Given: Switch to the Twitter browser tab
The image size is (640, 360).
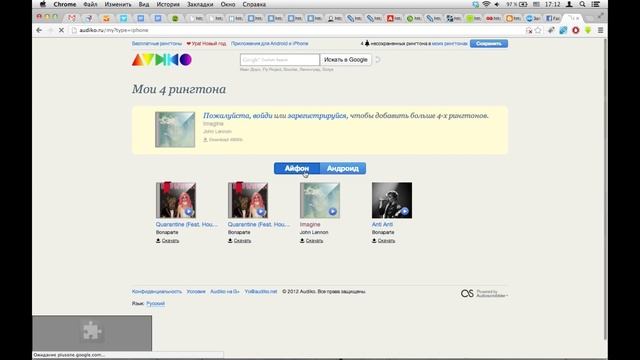Looking at the screenshot, I should [123, 18].
